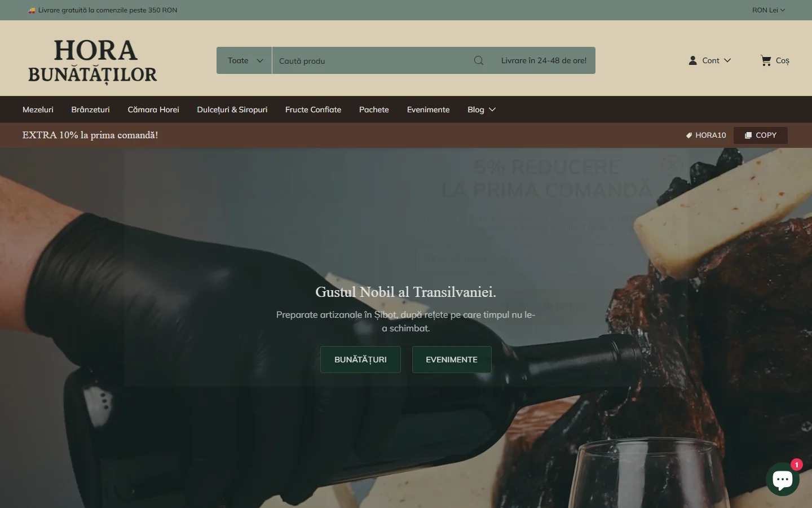The width and height of the screenshot is (812, 508).
Task: Expand the Toate category dropdown
Action: pyautogui.click(x=245, y=60)
